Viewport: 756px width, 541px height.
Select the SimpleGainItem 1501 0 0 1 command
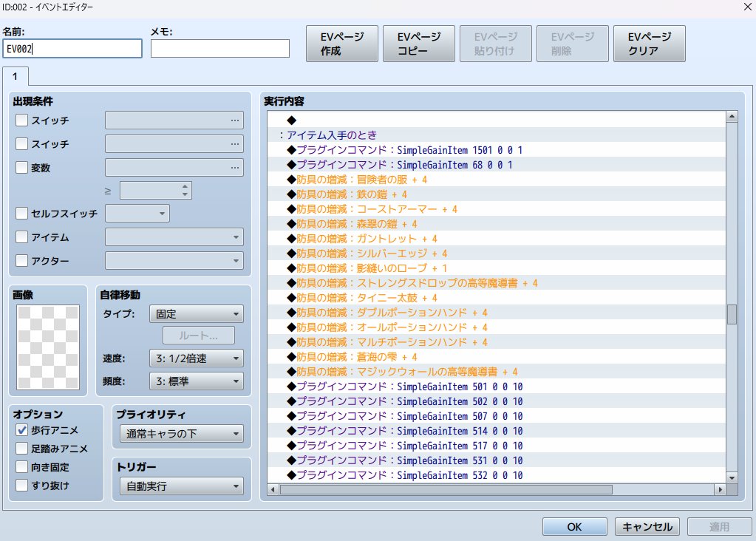[x=496, y=150]
